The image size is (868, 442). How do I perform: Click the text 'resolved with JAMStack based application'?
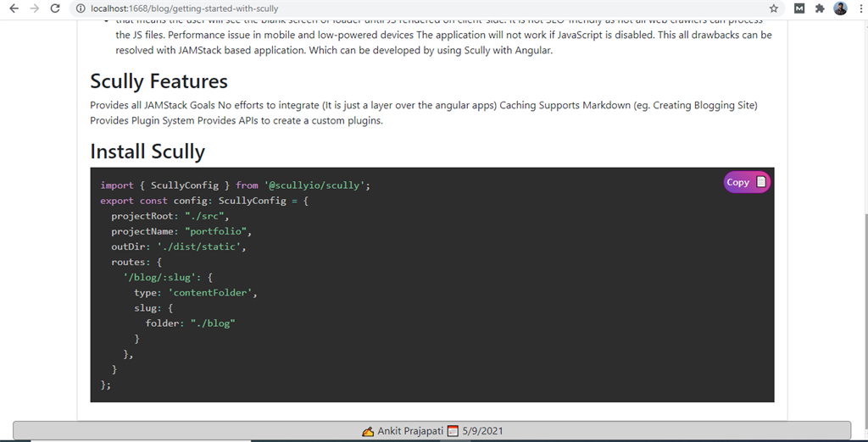[x=210, y=50]
